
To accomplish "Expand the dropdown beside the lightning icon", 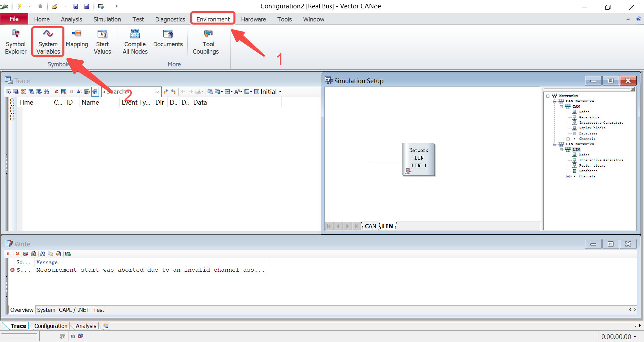I will click(30, 6).
